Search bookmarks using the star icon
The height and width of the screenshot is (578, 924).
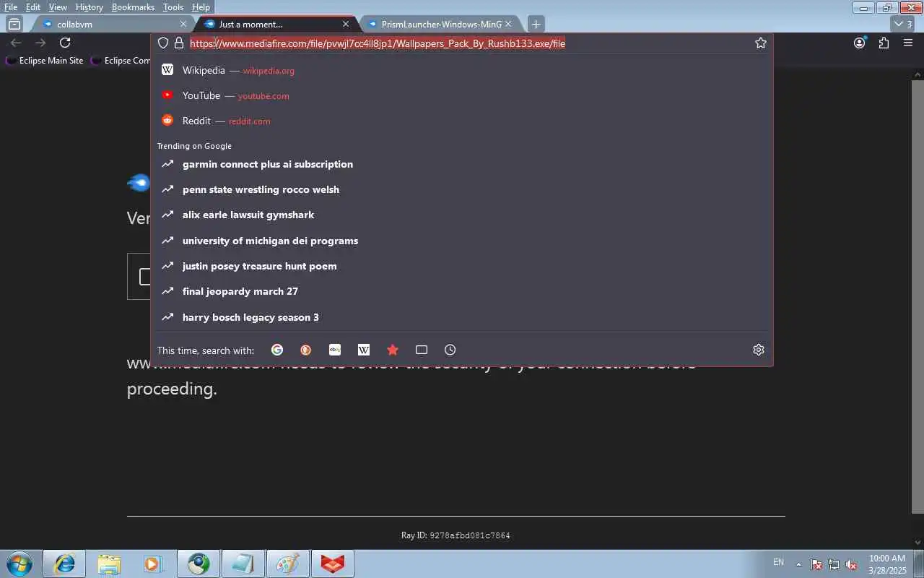(393, 350)
